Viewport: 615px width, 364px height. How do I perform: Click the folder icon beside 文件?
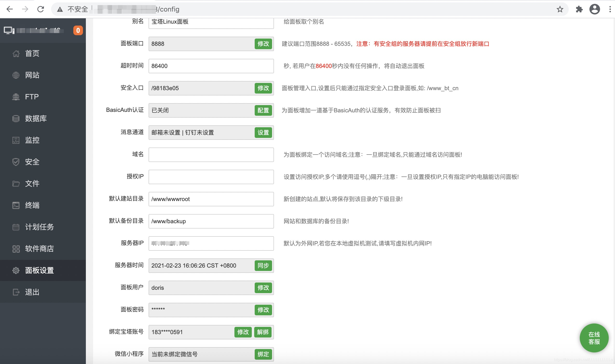click(x=16, y=183)
